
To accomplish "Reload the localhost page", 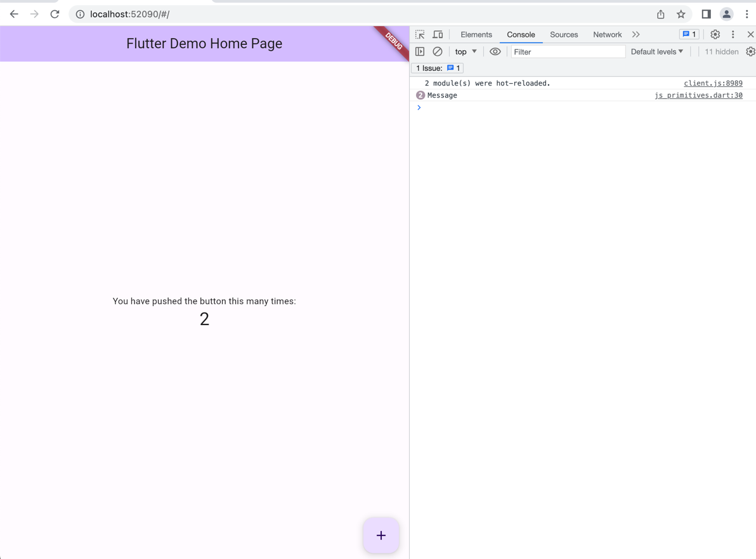I will (x=55, y=14).
